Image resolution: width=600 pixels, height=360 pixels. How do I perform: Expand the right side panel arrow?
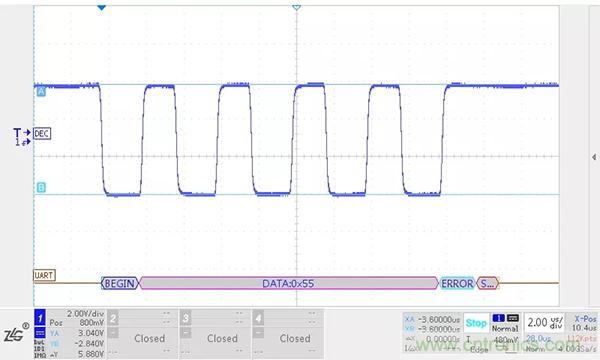point(593,157)
